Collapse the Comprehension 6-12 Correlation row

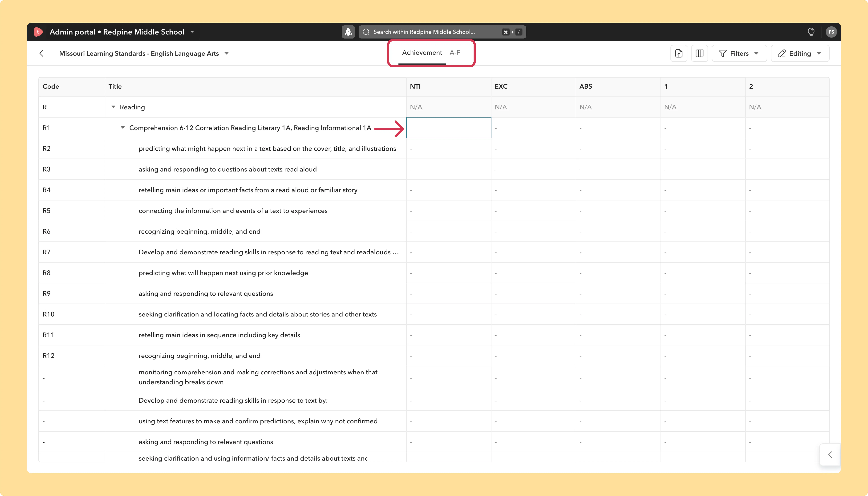[123, 128]
